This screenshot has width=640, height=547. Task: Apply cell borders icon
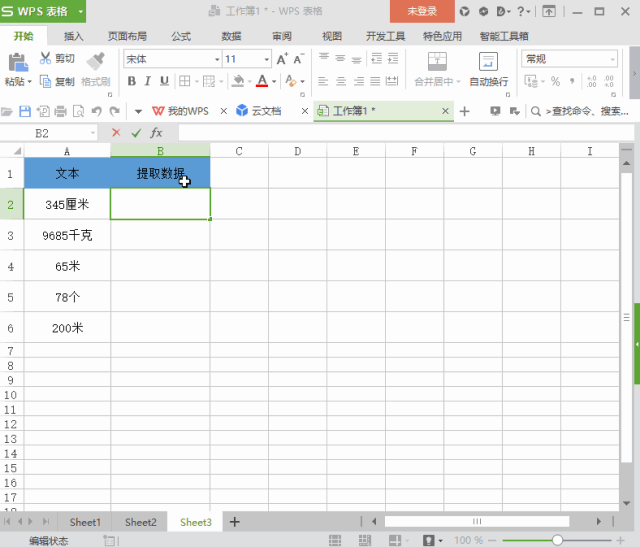coord(184,81)
